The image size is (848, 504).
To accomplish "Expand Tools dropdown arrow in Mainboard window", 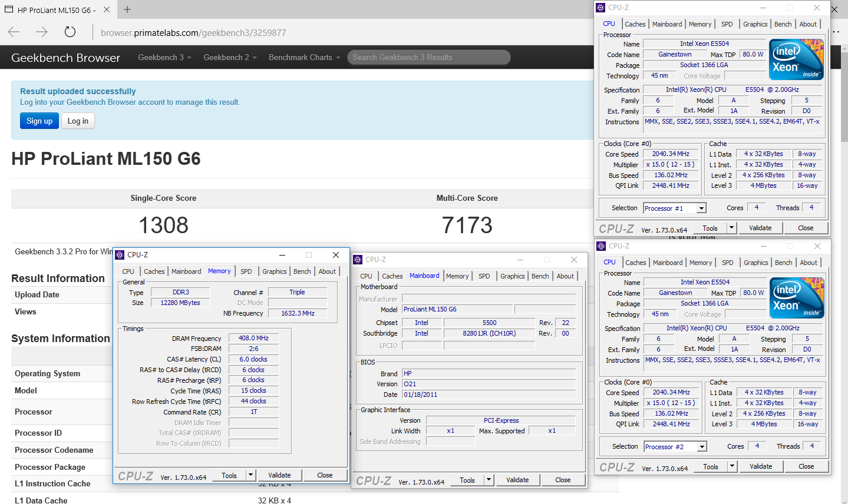I will point(489,480).
